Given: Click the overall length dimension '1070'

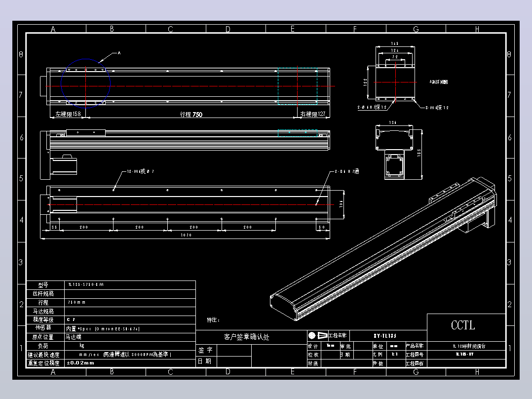Looking at the screenshot, I should click(x=186, y=235).
